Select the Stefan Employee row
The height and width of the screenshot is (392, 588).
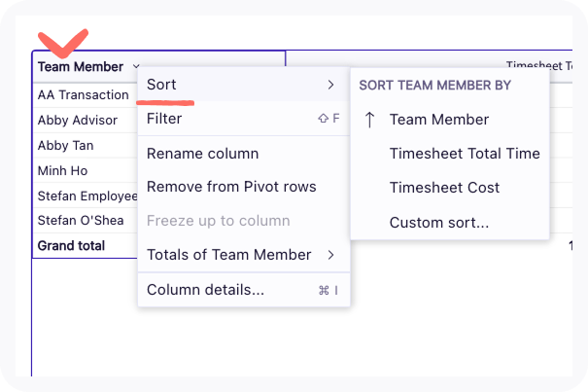pyautogui.click(x=86, y=196)
